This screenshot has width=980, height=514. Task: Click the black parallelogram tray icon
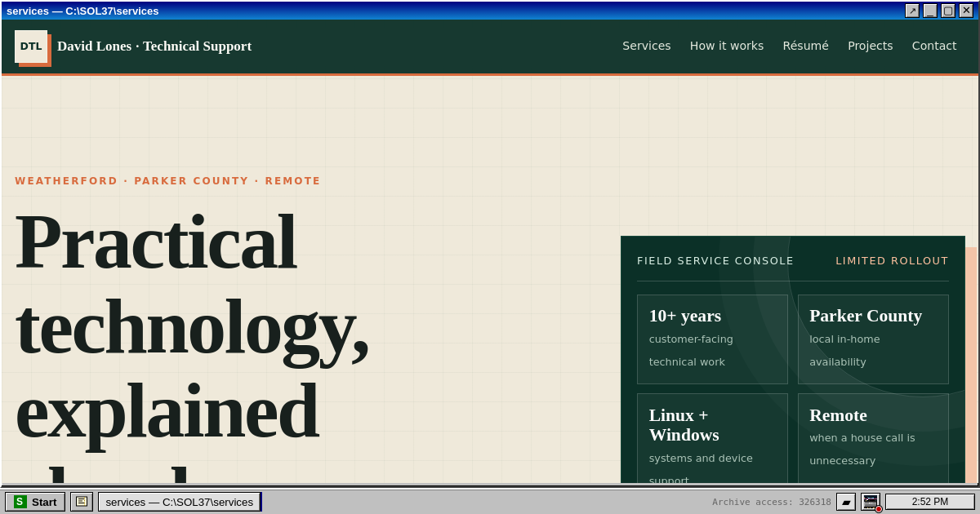pos(846,502)
